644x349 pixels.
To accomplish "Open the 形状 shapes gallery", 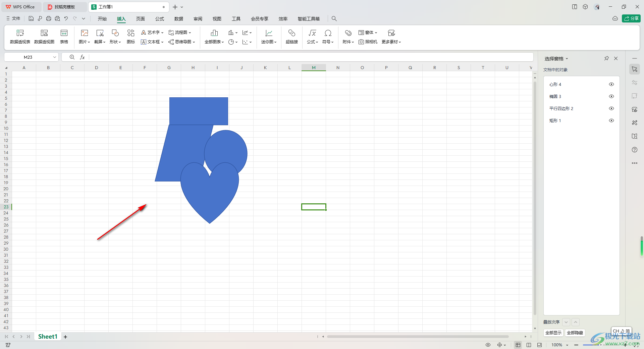I will pos(115,37).
